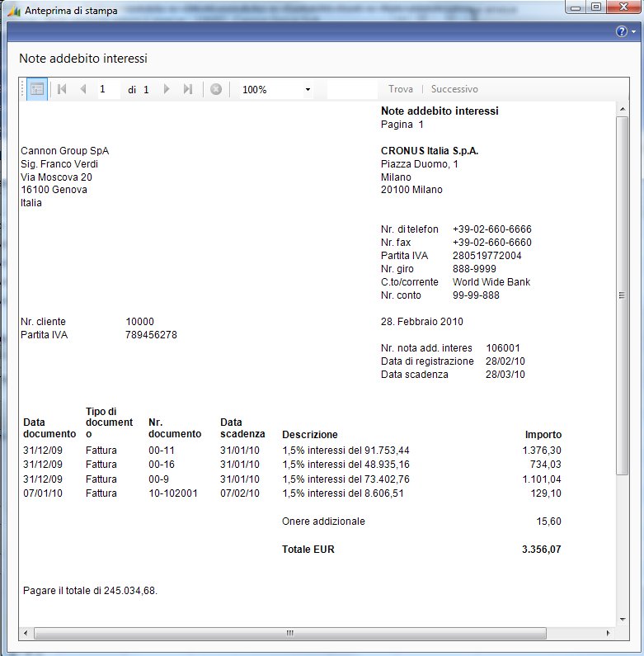The height and width of the screenshot is (656, 644).
Task: Stop rendering the report
Action: click(x=216, y=89)
